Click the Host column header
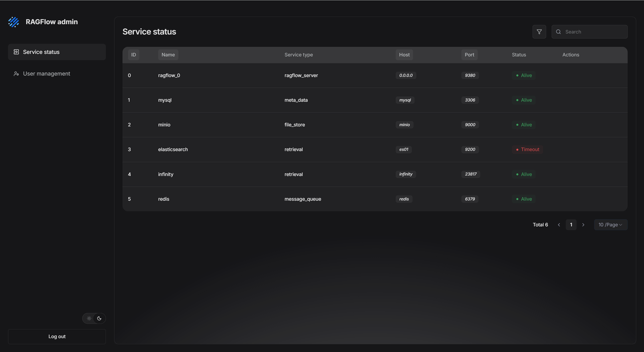Image resolution: width=644 pixels, height=352 pixels. [x=405, y=55]
